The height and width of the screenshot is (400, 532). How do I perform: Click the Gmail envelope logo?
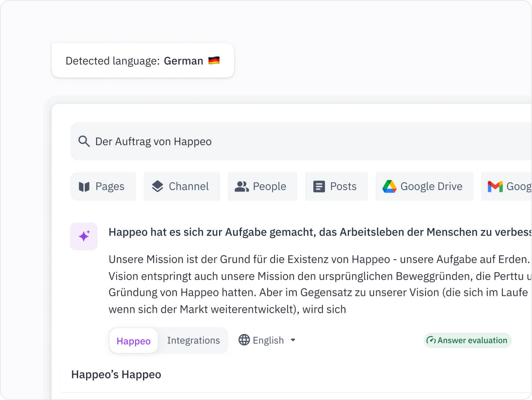coord(495,187)
